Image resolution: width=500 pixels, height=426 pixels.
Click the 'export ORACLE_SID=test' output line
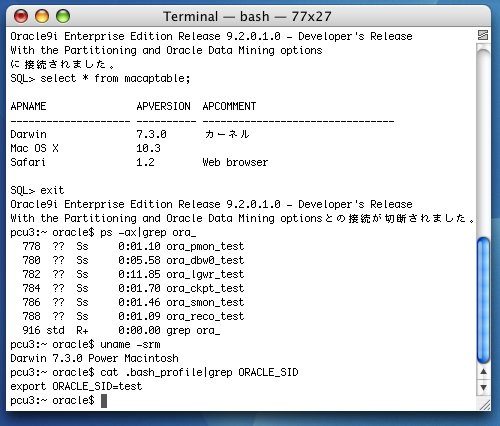click(76, 386)
